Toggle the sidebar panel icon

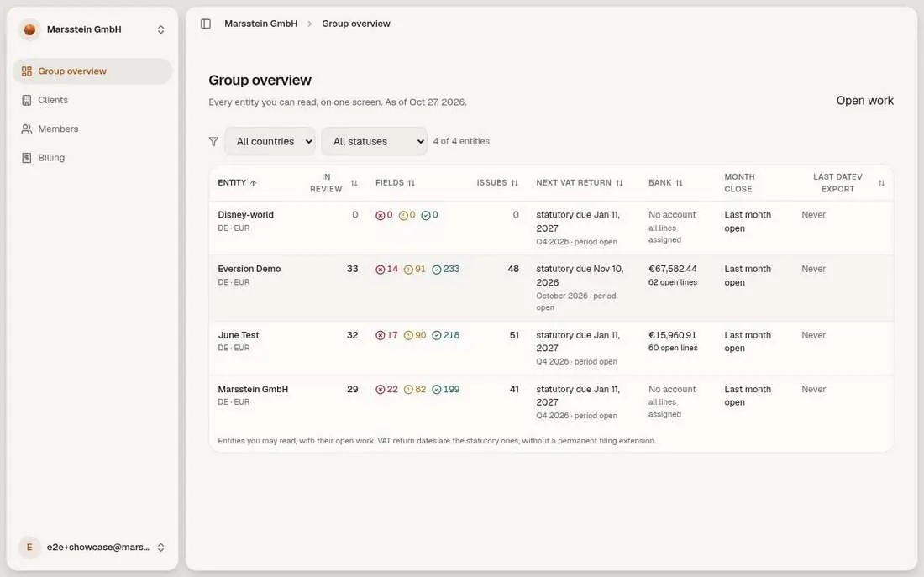pos(206,24)
